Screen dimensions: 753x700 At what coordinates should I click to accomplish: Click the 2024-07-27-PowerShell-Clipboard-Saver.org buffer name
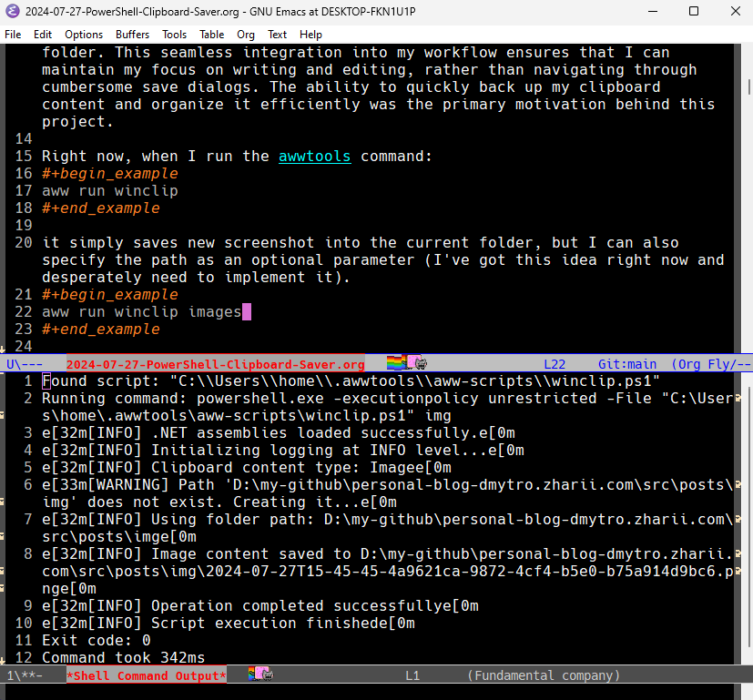[x=215, y=364]
